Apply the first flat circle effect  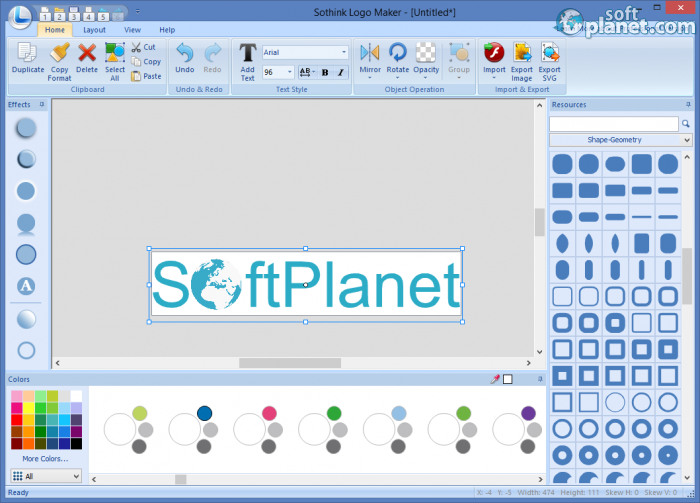pos(26,128)
